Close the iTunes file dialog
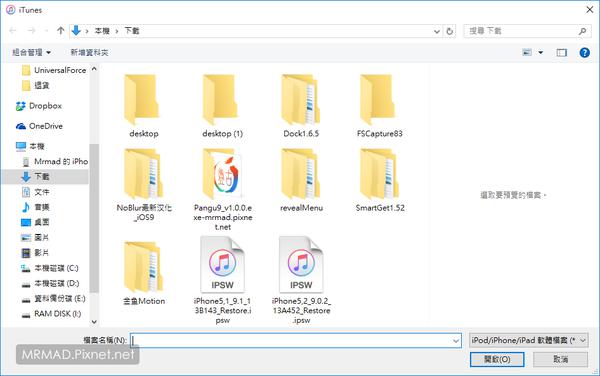The width and height of the screenshot is (600, 376). click(590, 10)
